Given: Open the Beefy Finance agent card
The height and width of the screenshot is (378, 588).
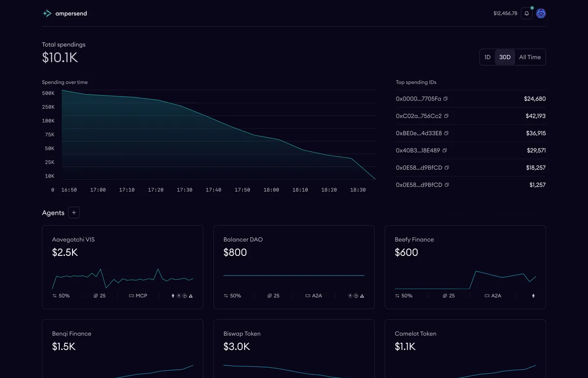Looking at the screenshot, I should pos(465,267).
